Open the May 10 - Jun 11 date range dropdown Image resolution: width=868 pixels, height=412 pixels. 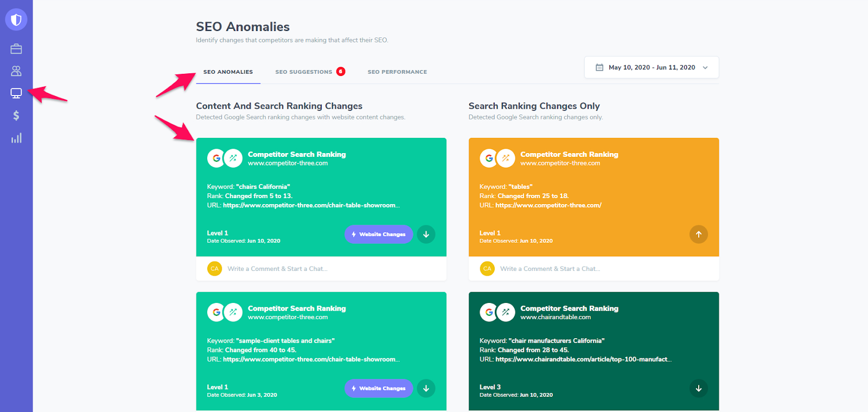651,68
